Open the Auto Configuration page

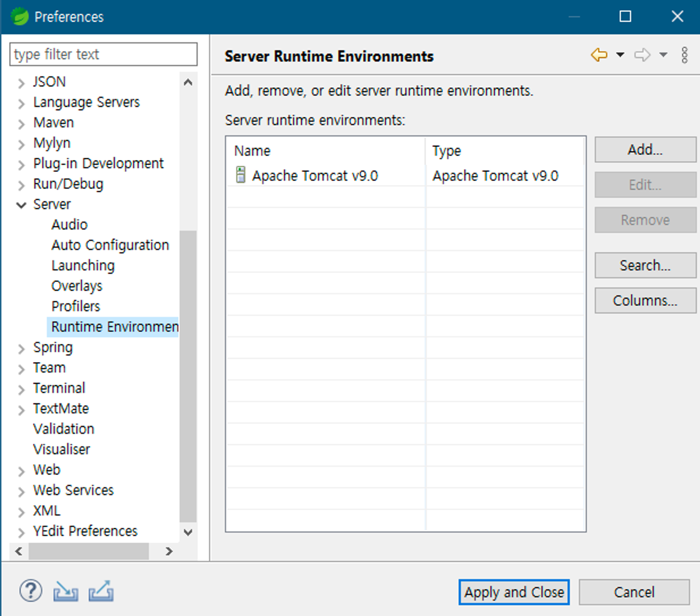[x=110, y=245]
